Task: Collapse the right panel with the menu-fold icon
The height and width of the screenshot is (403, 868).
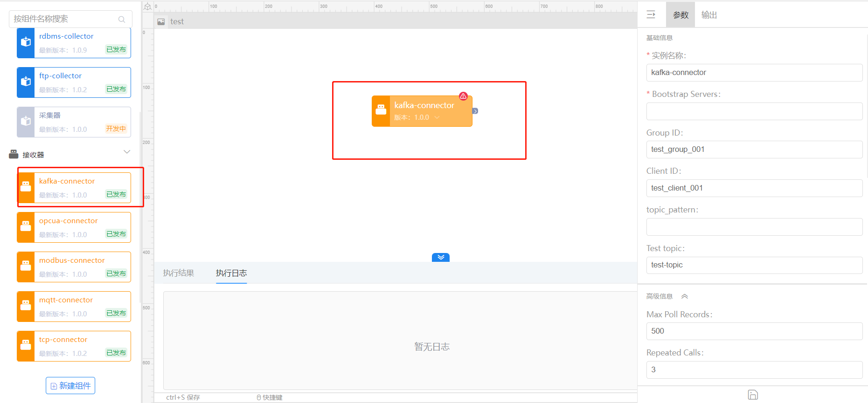Action: 651,14
